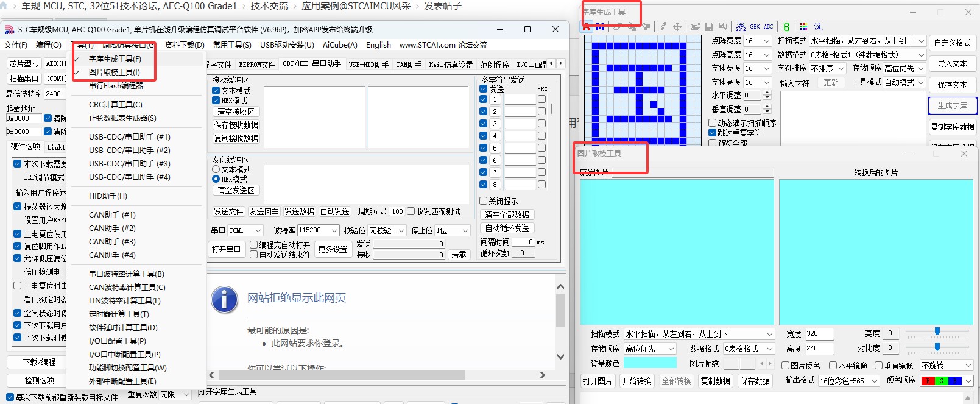Viewport: 980px width, 404px height.
Task: Click 打开串口 button
Action: click(x=226, y=249)
